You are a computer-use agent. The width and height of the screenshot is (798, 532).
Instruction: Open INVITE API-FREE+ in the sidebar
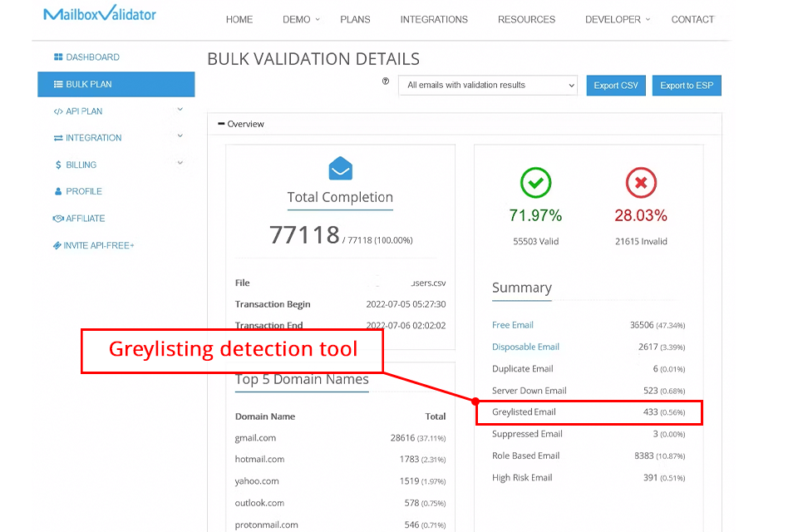tap(99, 245)
